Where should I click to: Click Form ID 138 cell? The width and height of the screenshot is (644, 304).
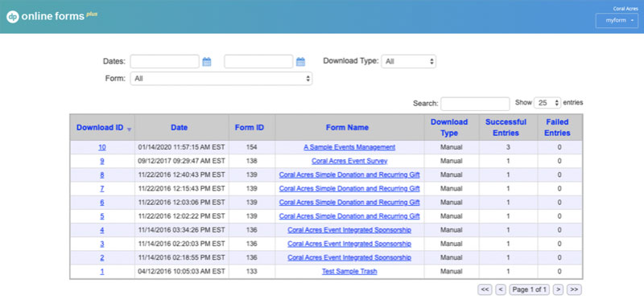tap(252, 161)
